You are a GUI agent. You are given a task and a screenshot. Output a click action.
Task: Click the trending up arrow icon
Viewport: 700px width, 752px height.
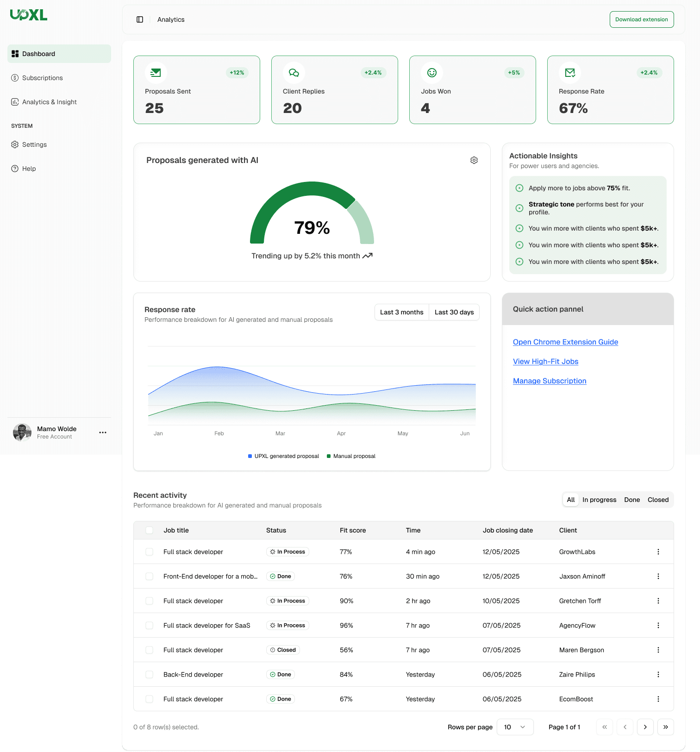click(x=368, y=256)
